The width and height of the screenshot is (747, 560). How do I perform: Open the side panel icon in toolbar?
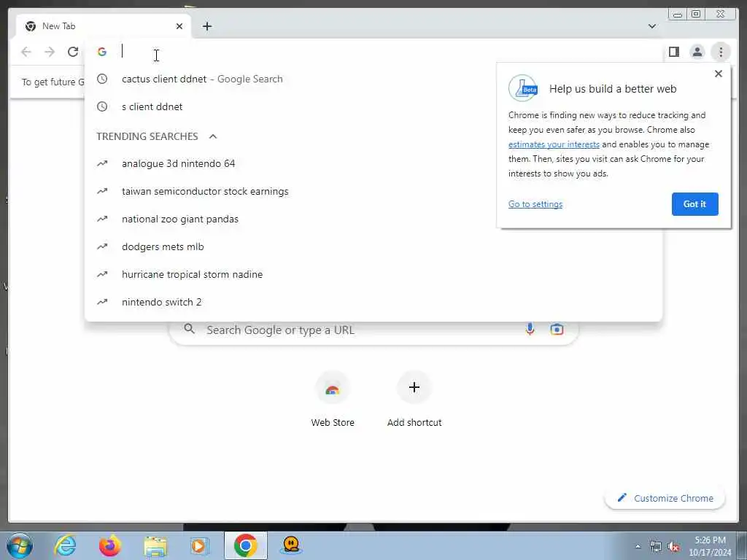673,52
